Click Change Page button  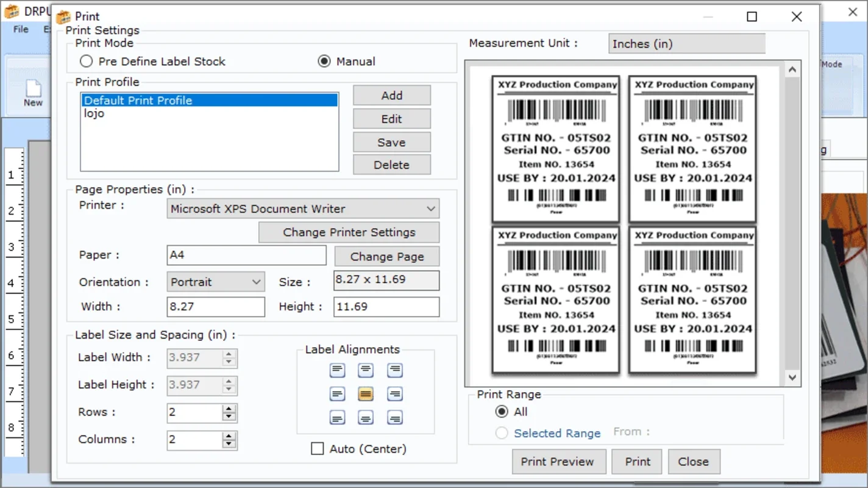[387, 257]
